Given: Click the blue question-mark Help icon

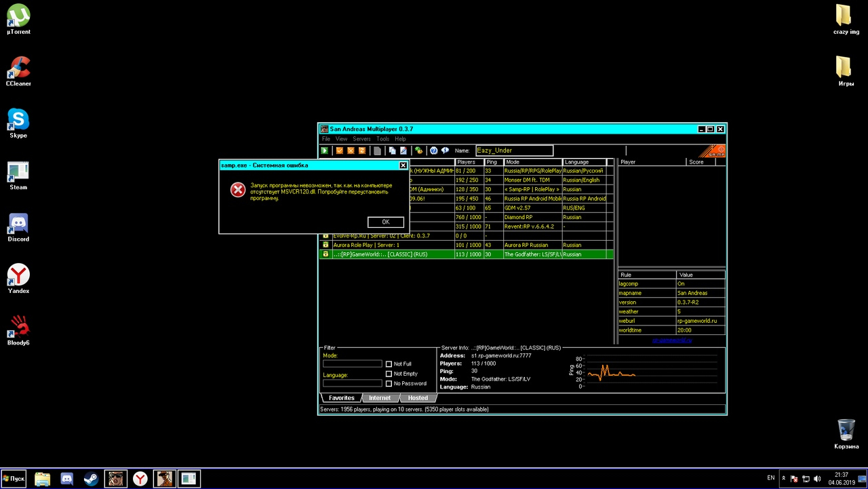Looking at the screenshot, I should [x=434, y=151].
